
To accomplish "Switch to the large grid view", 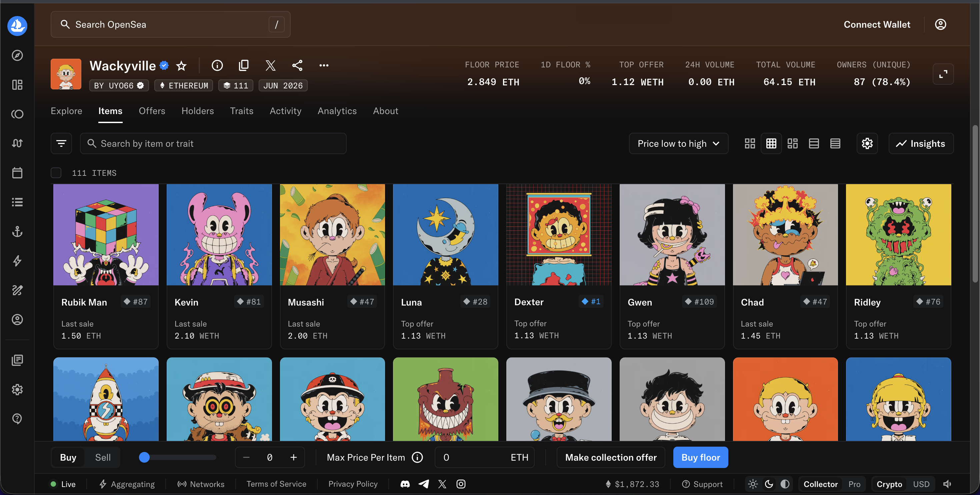I will point(750,143).
